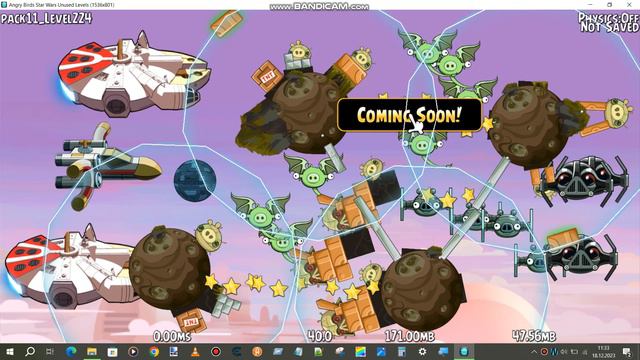
Task: Open the clock showing 18.12.2023
Action: [x=604, y=351]
